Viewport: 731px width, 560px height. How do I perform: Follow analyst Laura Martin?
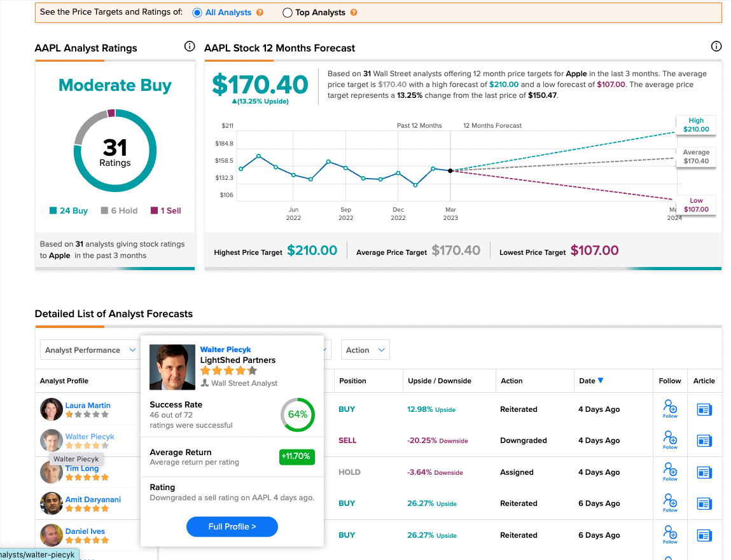(670, 409)
